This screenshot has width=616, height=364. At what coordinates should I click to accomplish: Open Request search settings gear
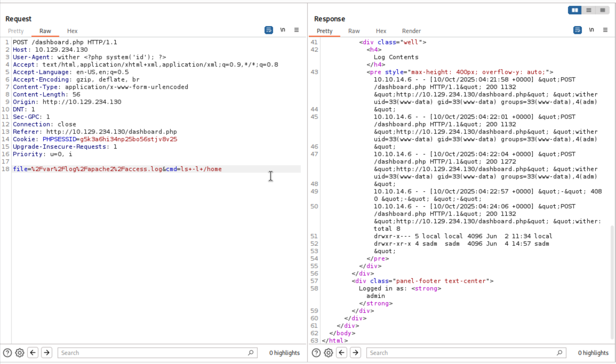[19, 353]
